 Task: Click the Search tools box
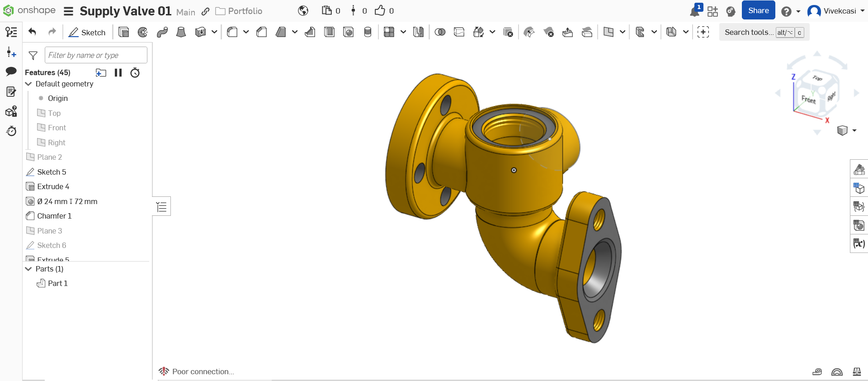click(764, 32)
